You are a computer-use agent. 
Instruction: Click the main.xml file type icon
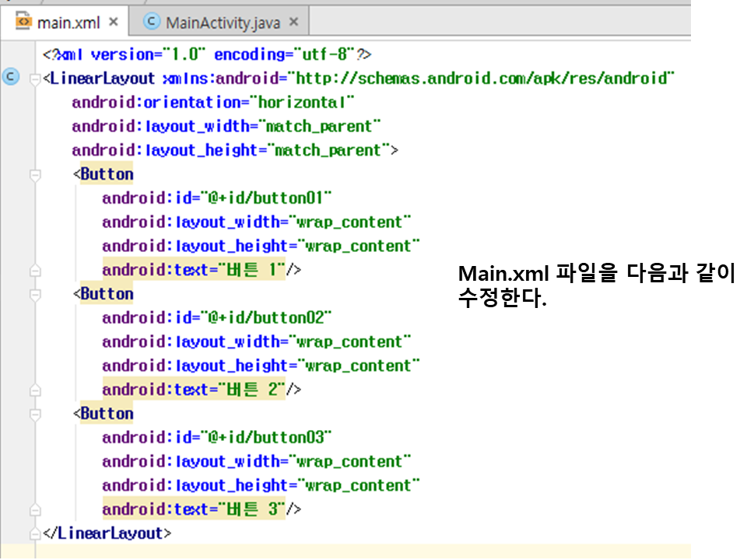23,23
